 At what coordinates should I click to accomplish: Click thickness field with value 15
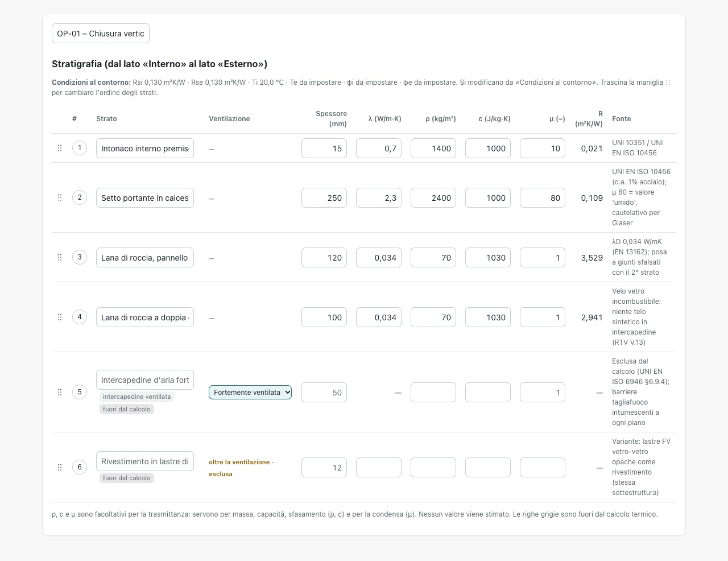(324, 148)
